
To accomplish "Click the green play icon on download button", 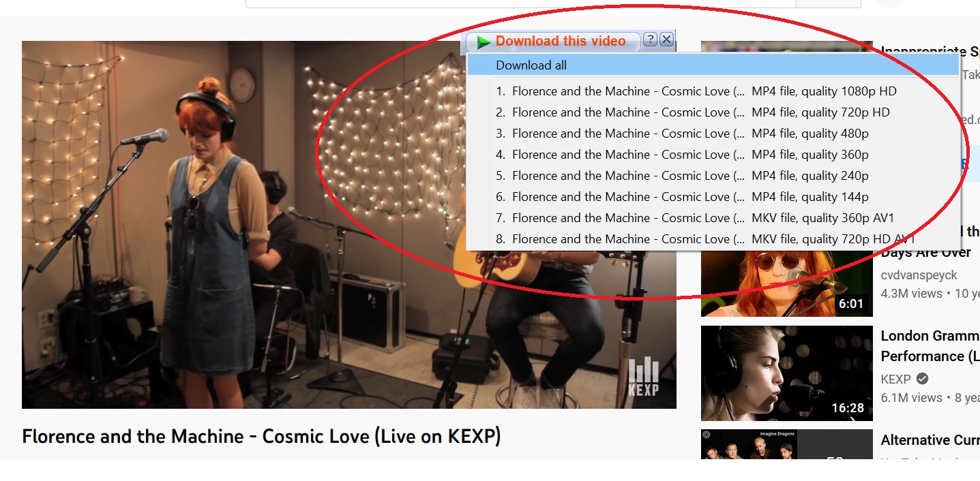I will coord(484,42).
